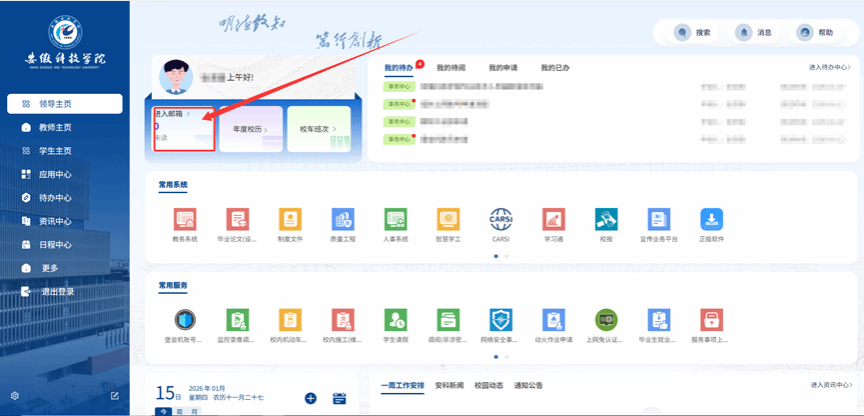Click the settings gear in the sidebar bottom

pyautogui.click(x=14, y=396)
